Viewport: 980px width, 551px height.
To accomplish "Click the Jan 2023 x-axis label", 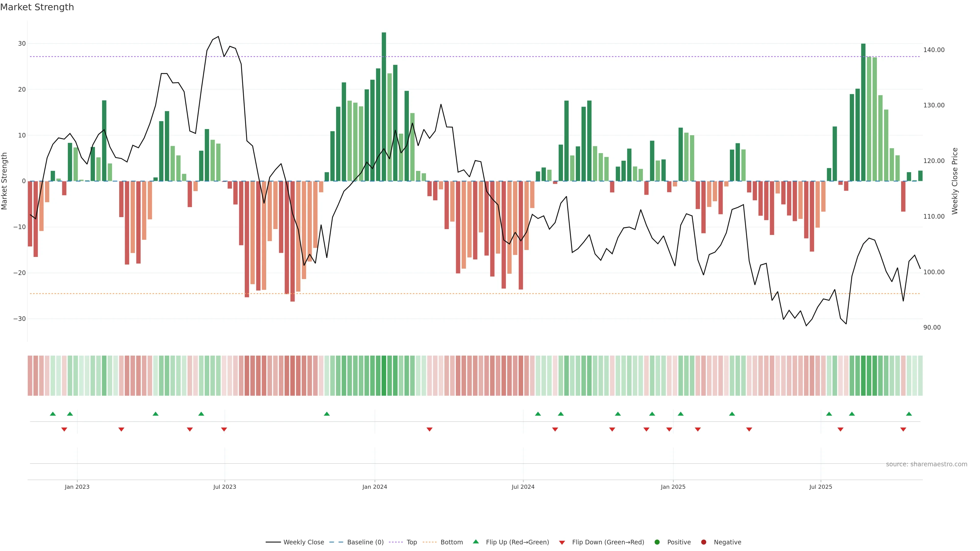I will [x=77, y=487].
